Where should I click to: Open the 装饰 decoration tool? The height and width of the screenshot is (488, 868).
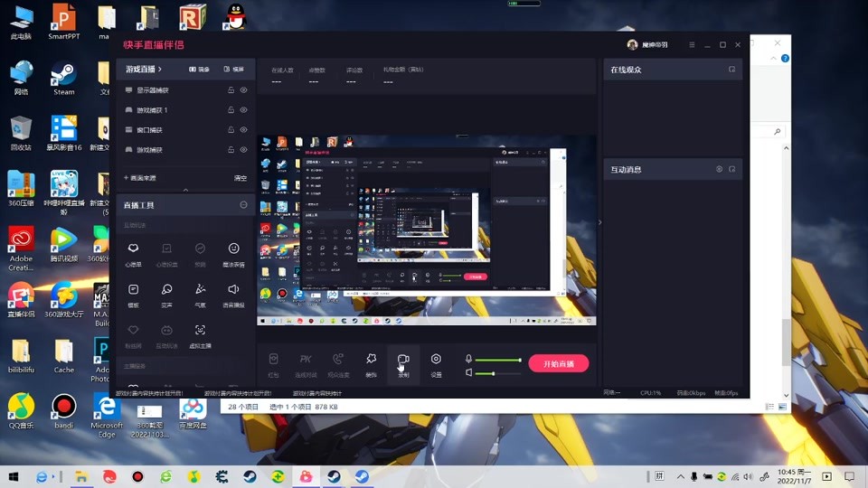point(371,364)
